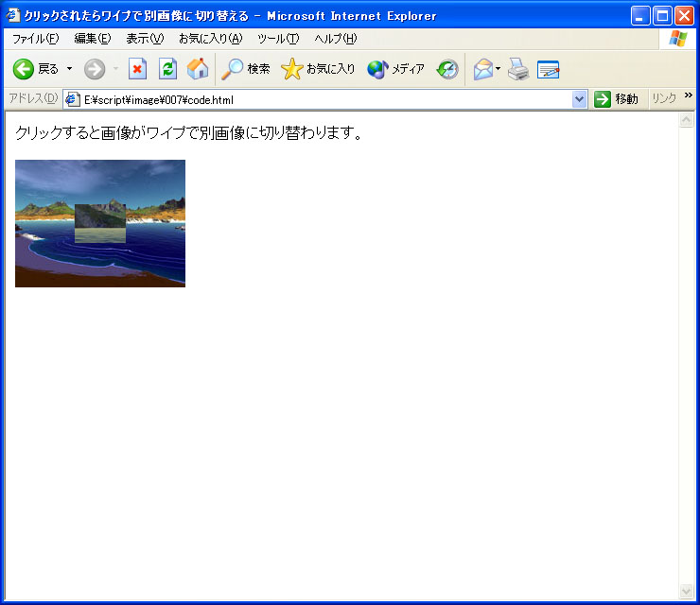Open the Media (メディア) globe icon

(377, 69)
